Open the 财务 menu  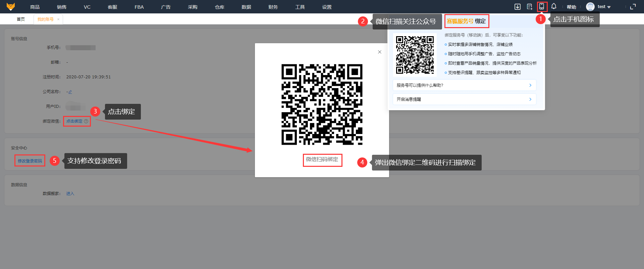(273, 7)
